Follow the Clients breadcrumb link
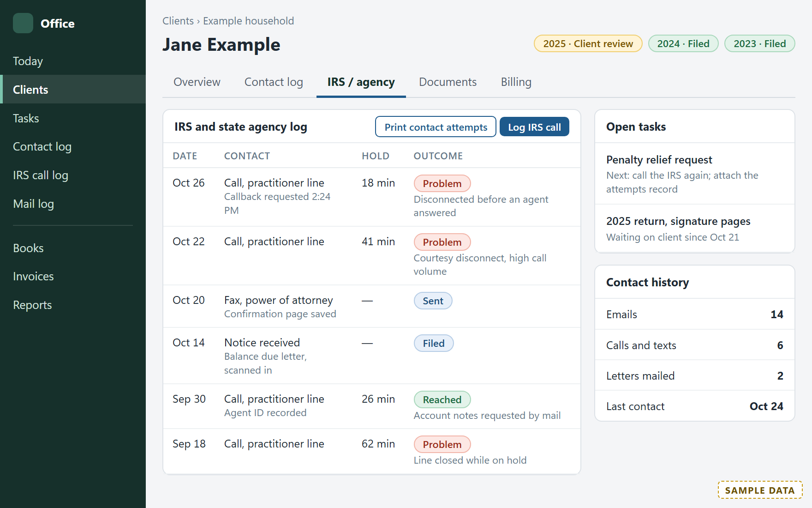This screenshot has width=812, height=508. coord(178,21)
